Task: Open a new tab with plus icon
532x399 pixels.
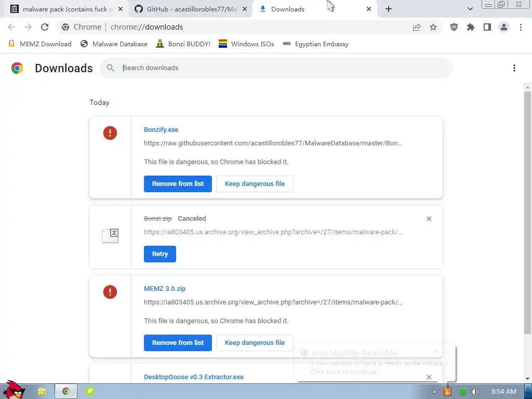Action: click(389, 9)
